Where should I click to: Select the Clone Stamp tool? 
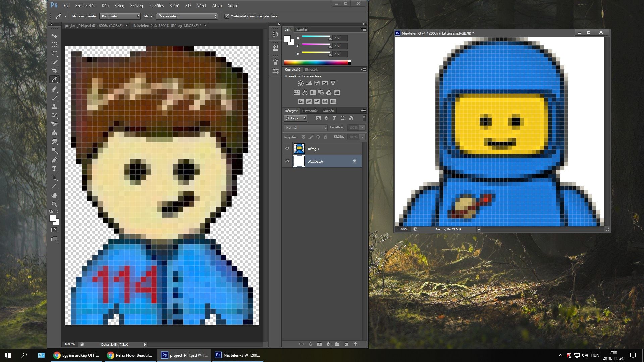pyautogui.click(x=54, y=107)
